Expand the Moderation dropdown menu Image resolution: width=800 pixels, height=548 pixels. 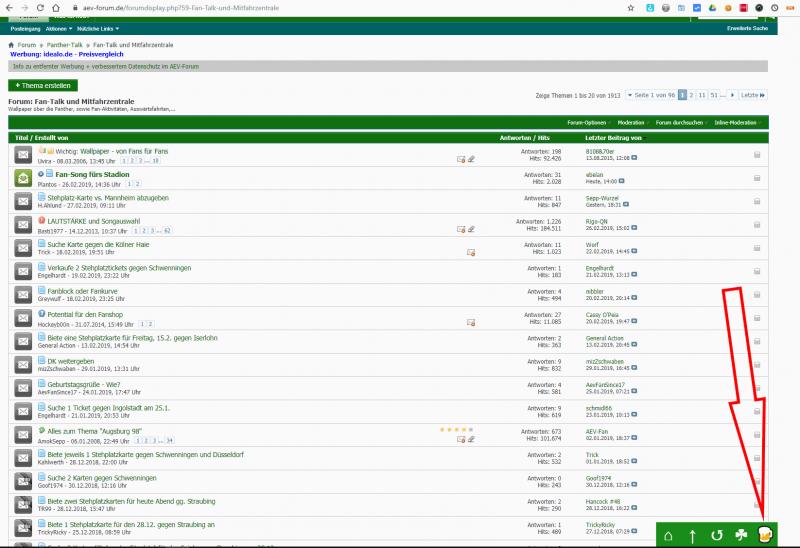(633, 122)
